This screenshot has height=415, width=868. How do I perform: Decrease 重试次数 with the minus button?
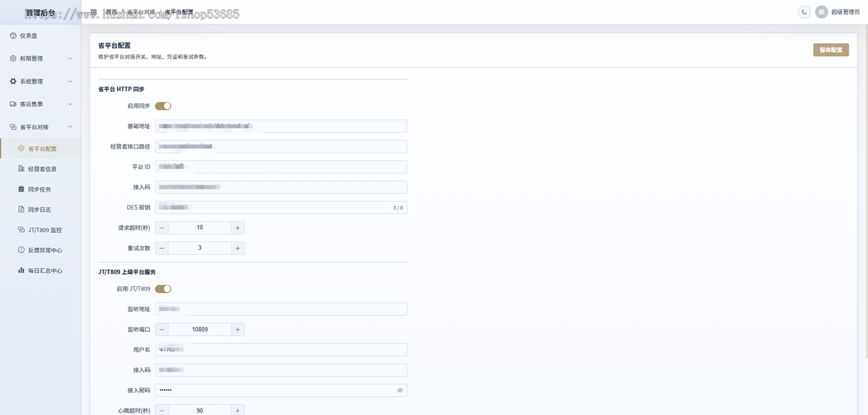pos(162,248)
